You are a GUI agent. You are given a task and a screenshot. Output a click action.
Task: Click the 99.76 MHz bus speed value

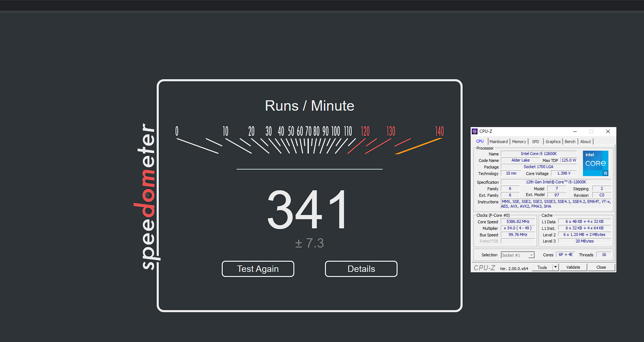(x=518, y=235)
